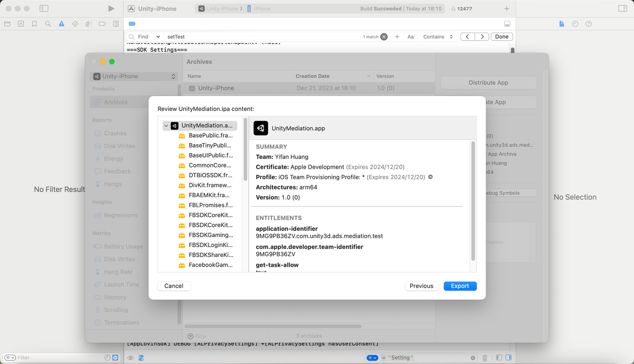The width and height of the screenshot is (634, 364).
Task: Run the Xcode build with play button
Action: pyautogui.click(x=111, y=8)
